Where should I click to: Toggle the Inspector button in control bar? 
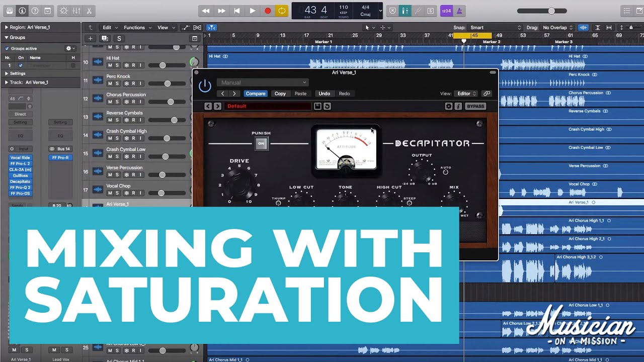(22, 11)
